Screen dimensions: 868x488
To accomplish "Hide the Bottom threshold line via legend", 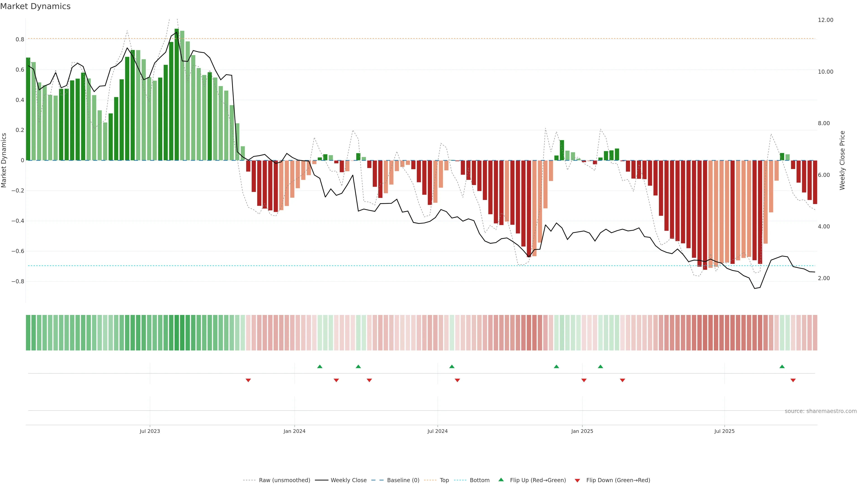I will pos(479,480).
